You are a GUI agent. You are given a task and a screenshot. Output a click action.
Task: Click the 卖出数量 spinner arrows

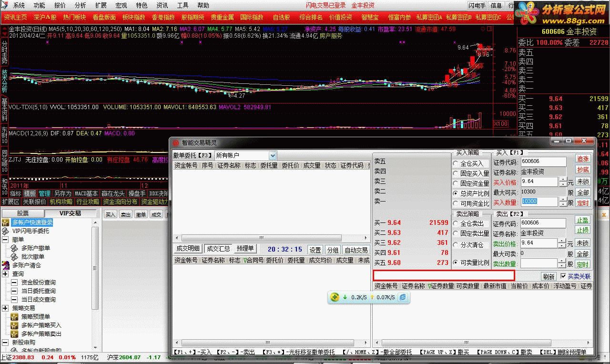563,263
